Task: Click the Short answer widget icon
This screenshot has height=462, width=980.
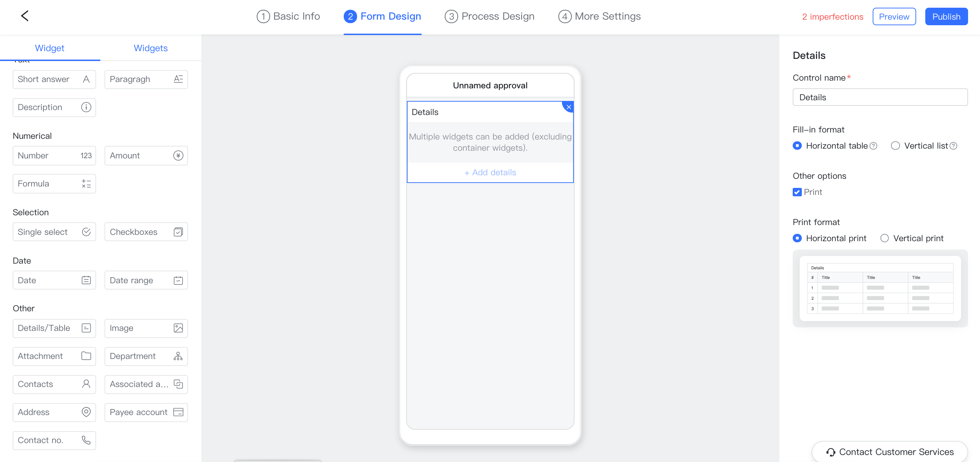Action: [87, 79]
